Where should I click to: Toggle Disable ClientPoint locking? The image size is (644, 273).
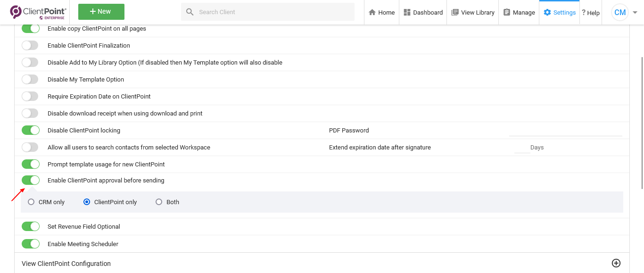tap(31, 131)
